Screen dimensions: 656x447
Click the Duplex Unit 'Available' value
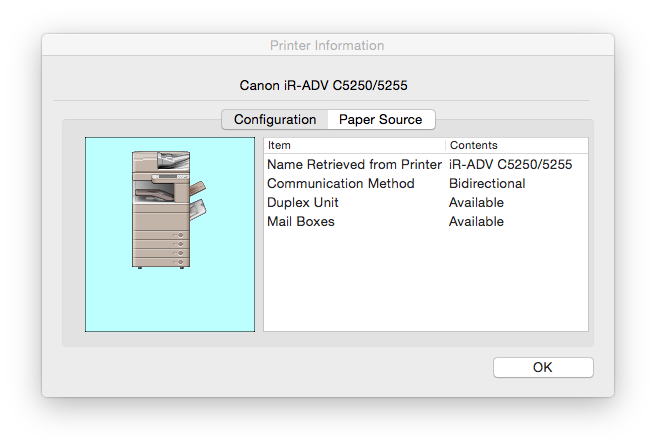point(476,203)
